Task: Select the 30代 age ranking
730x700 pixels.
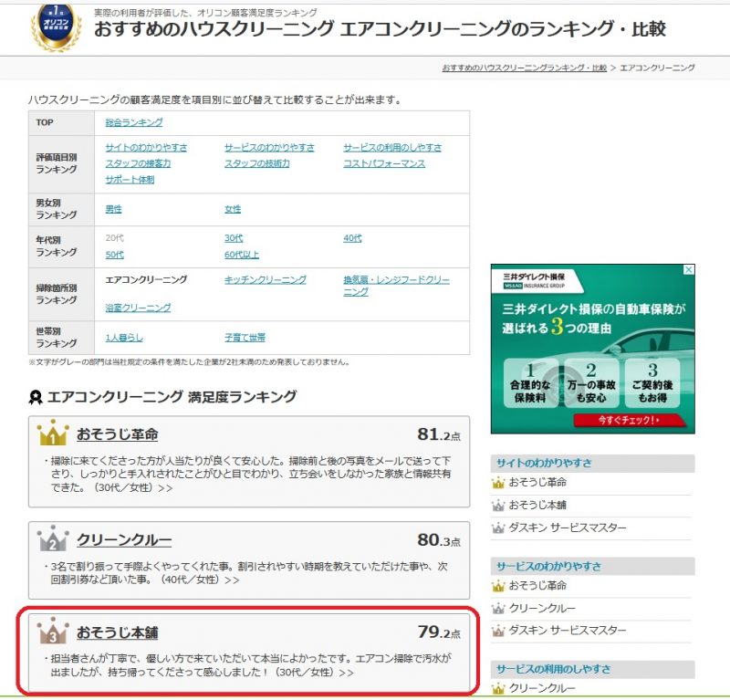Action: tap(234, 238)
